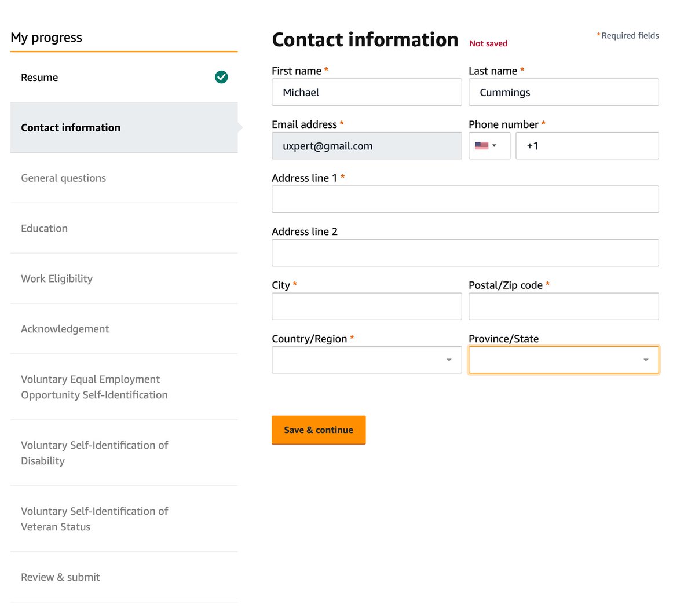Focus the First name input field
Image resolution: width=695 pixels, height=616 pixels.
click(367, 92)
